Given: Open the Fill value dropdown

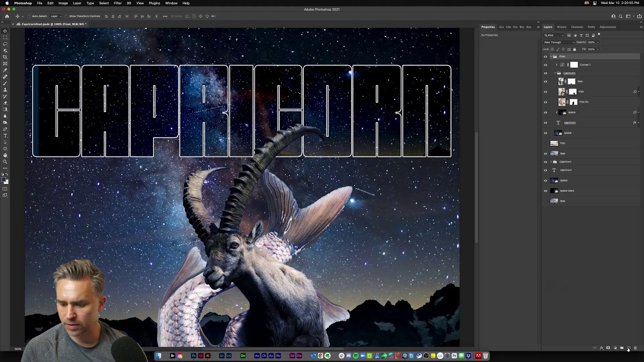Looking at the screenshot, I should (598, 49).
